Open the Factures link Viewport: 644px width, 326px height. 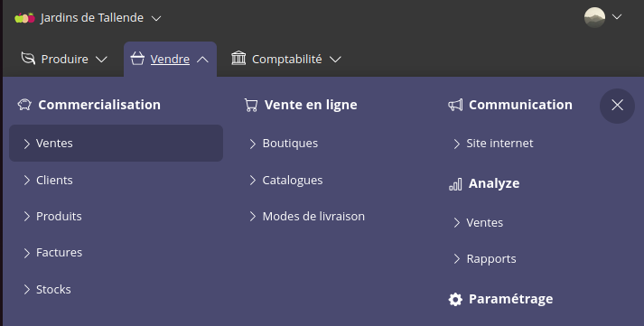59,253
